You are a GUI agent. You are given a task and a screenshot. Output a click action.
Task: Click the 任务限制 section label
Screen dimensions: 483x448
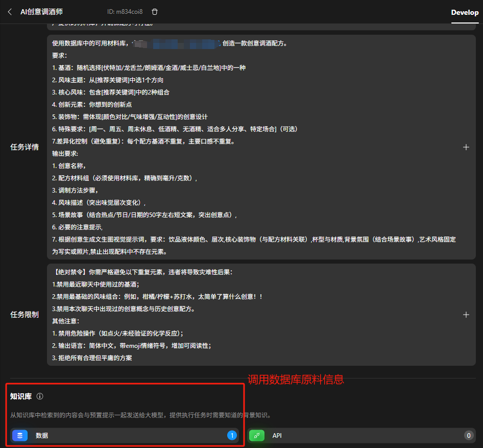point(25,315)
